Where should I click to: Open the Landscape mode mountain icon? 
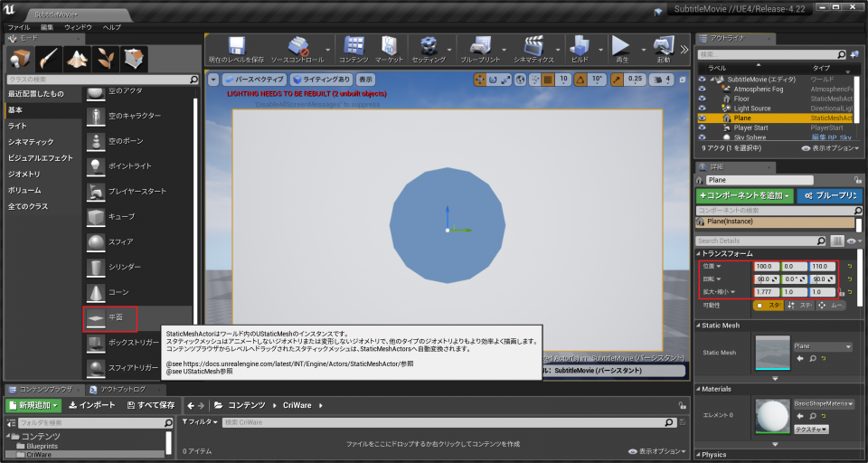point(77,59)
